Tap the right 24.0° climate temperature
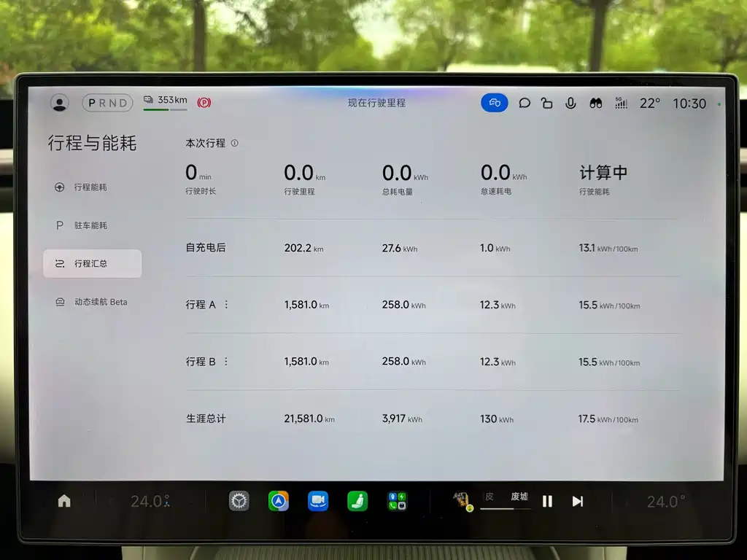The width and height of the screenshot is (747, 560). coord(665,502)
